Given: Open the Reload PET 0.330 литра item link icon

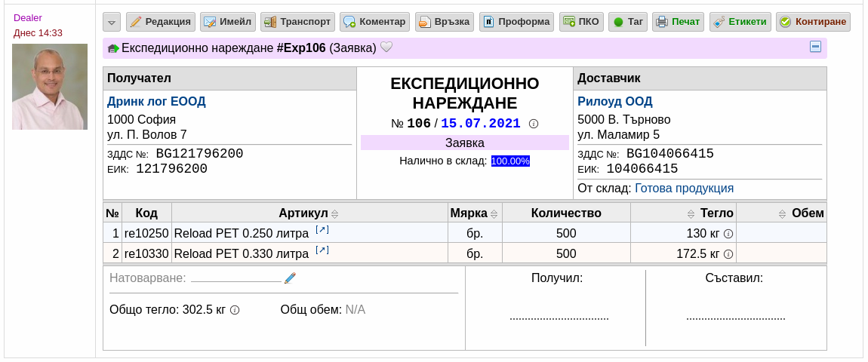Looking at the screenshot, I should pyautogui.click(x=322, y=250).
